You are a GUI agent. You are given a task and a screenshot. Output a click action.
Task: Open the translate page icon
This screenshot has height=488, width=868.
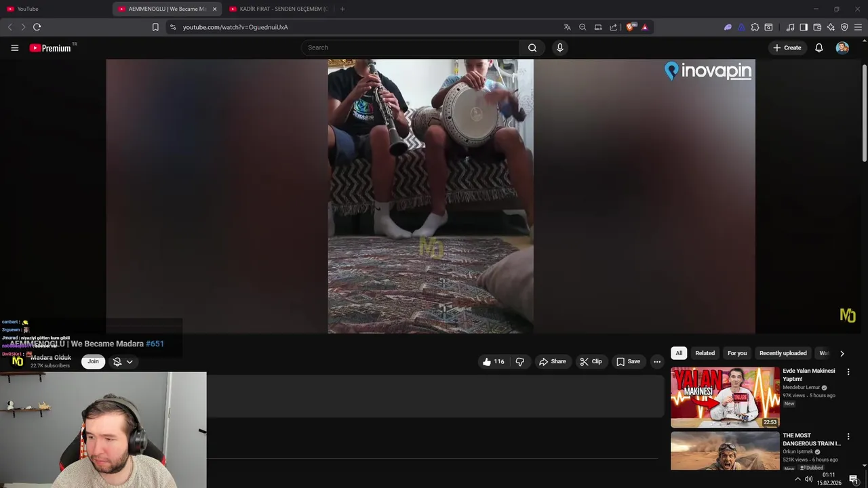567,27
